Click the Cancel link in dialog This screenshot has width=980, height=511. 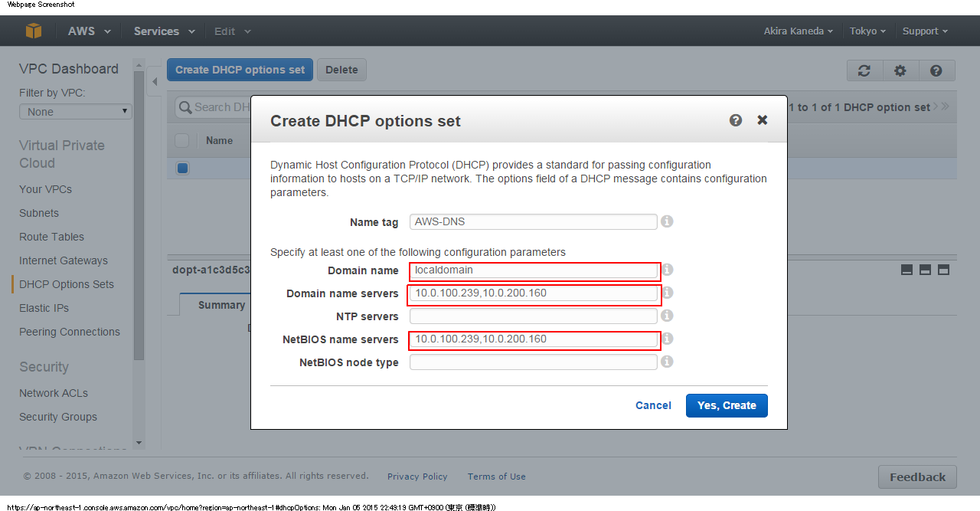coord(653,405)
